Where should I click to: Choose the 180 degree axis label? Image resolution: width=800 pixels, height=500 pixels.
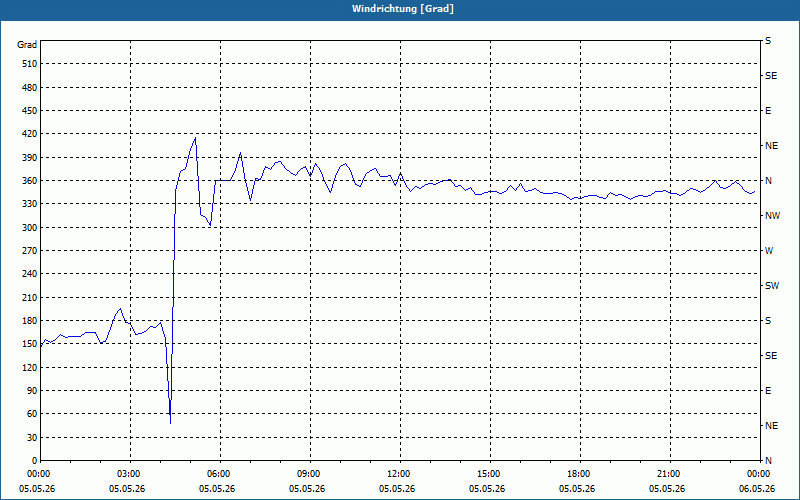click(x=30, y=321)
